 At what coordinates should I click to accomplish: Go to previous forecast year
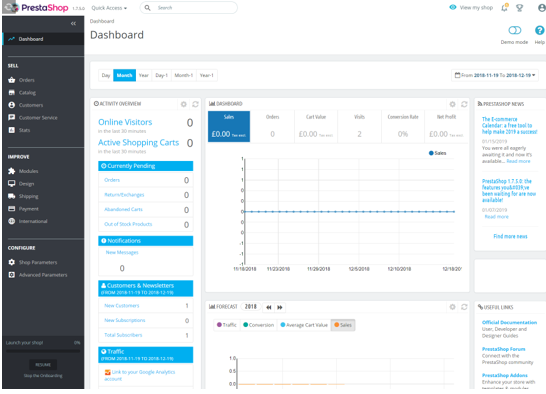click(x=268, y=307)
